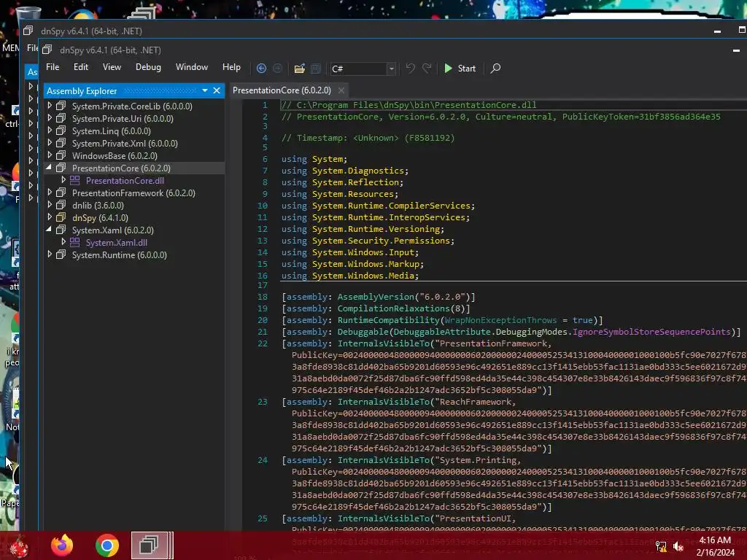Select System.Private.CoreLib (6.0.0.0) in the tree
747x560 pixels.
click(x=132, y=106)
